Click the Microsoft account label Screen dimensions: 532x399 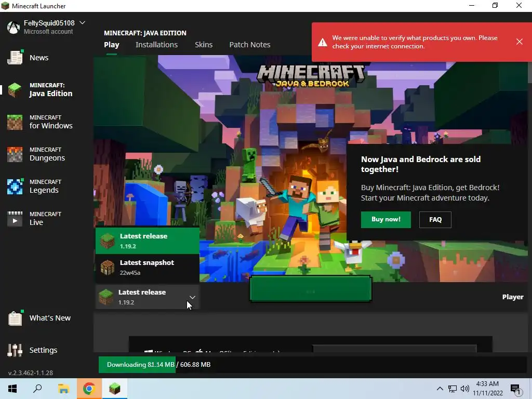[x=48, y=32]
